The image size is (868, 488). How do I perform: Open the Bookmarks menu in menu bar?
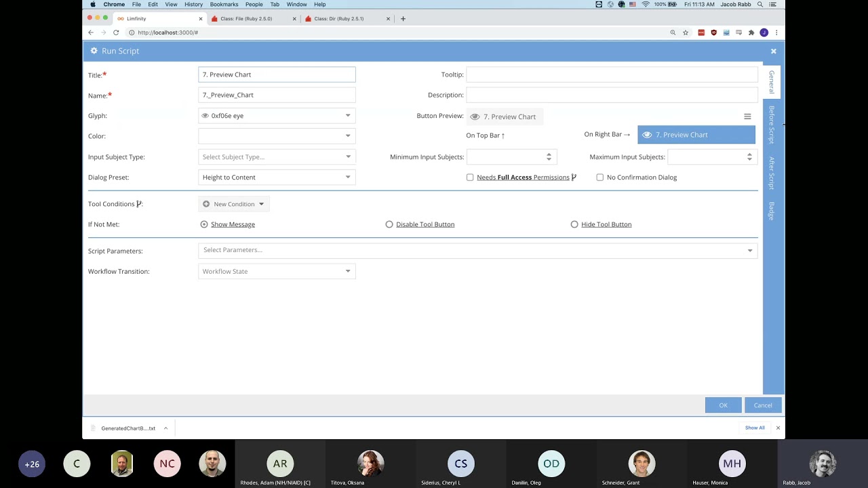click(x=224, y=4)
